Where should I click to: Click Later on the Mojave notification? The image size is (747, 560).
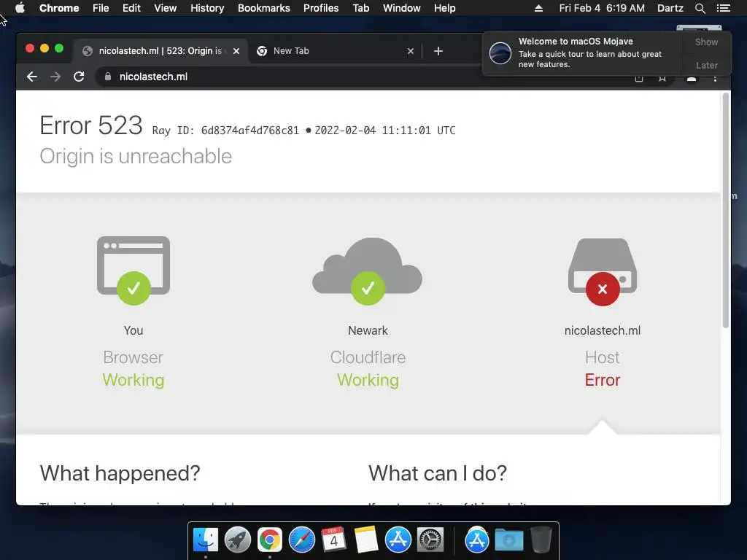(706, 65)
